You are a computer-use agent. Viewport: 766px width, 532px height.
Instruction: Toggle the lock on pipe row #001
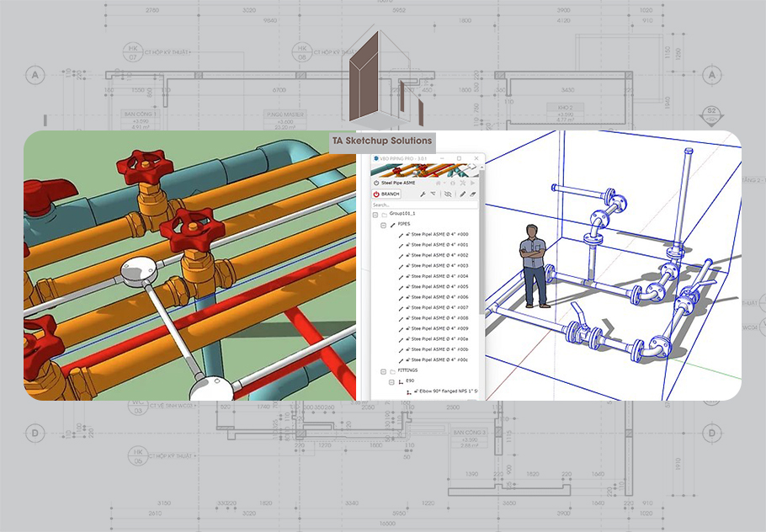pyautogui.click(x=408, y=245)
